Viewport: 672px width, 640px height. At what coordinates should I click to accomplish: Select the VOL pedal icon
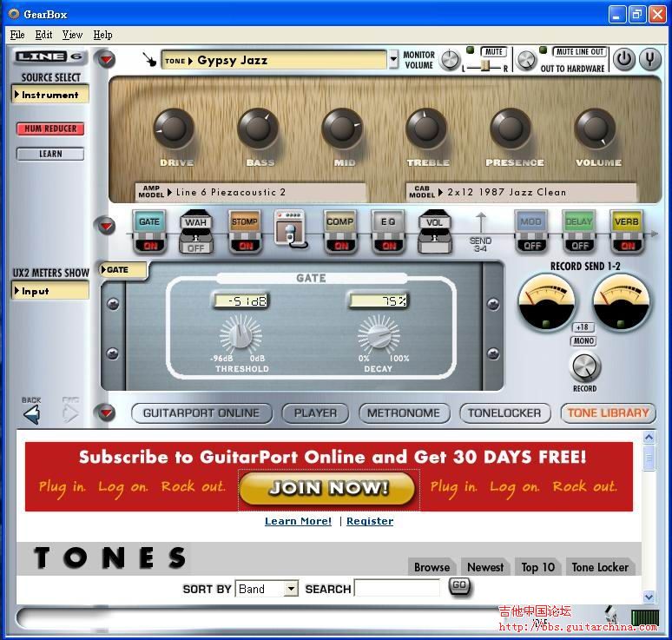pos(435,223)
